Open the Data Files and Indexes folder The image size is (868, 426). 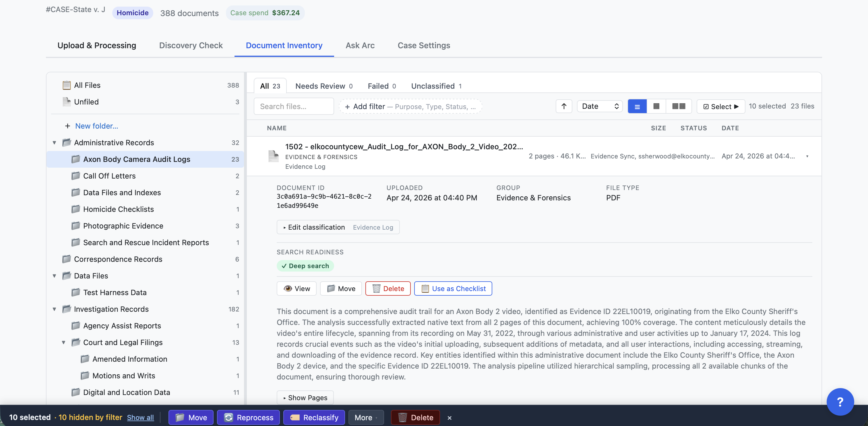click(145, 192)
